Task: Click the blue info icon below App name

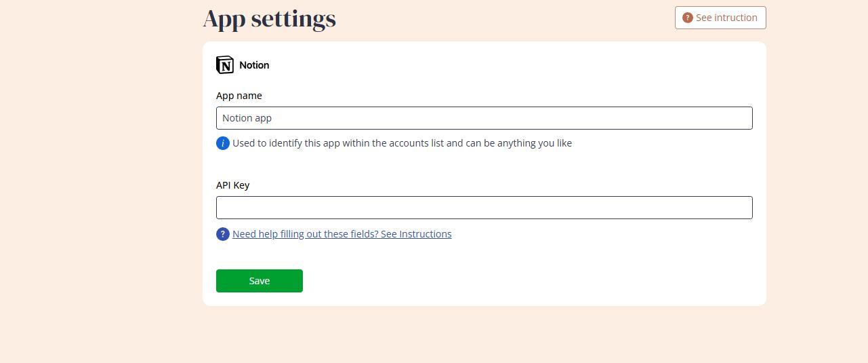Action: [223, 143]
